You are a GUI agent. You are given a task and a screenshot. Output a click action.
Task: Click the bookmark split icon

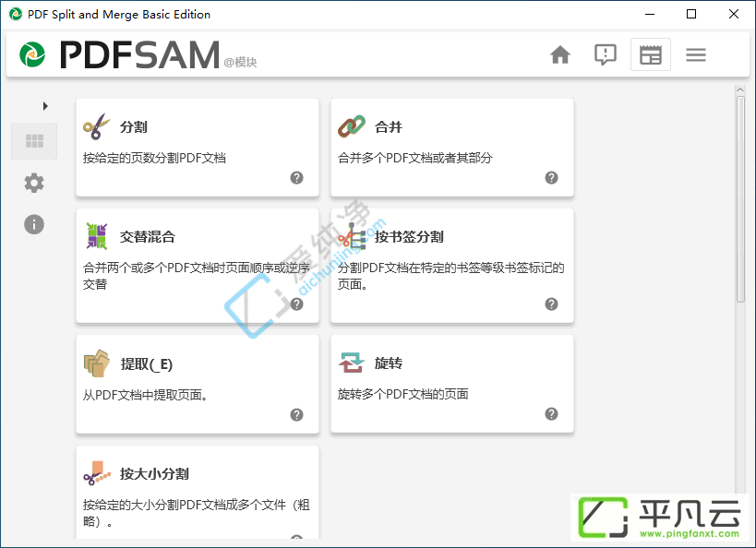(x=352, y=237)
